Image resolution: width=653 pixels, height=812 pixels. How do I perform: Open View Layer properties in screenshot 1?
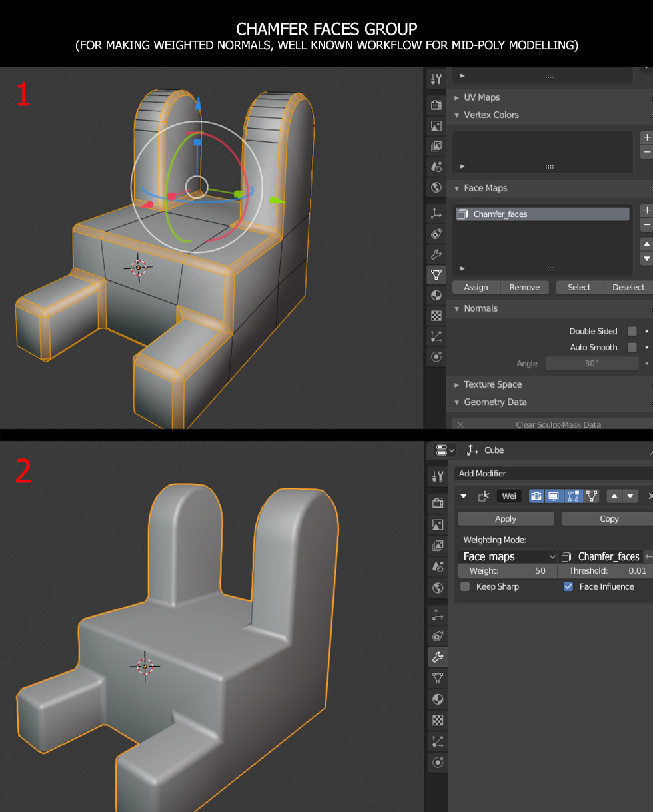(x=436, y=146)
